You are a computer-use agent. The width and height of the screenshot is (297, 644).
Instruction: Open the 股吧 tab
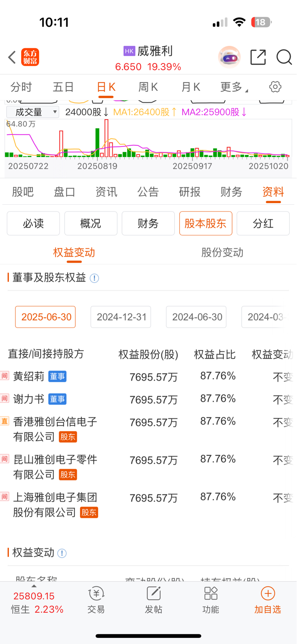pyautogui.click(x=23, y=192)
